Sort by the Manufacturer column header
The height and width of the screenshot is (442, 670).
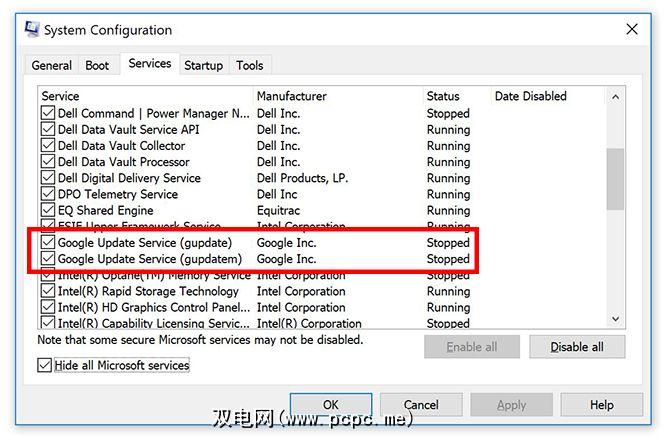338,96
